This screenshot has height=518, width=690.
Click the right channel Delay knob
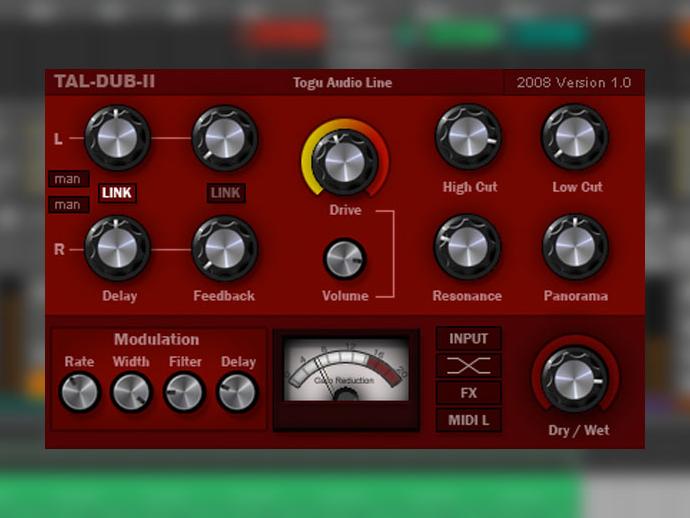117,248
